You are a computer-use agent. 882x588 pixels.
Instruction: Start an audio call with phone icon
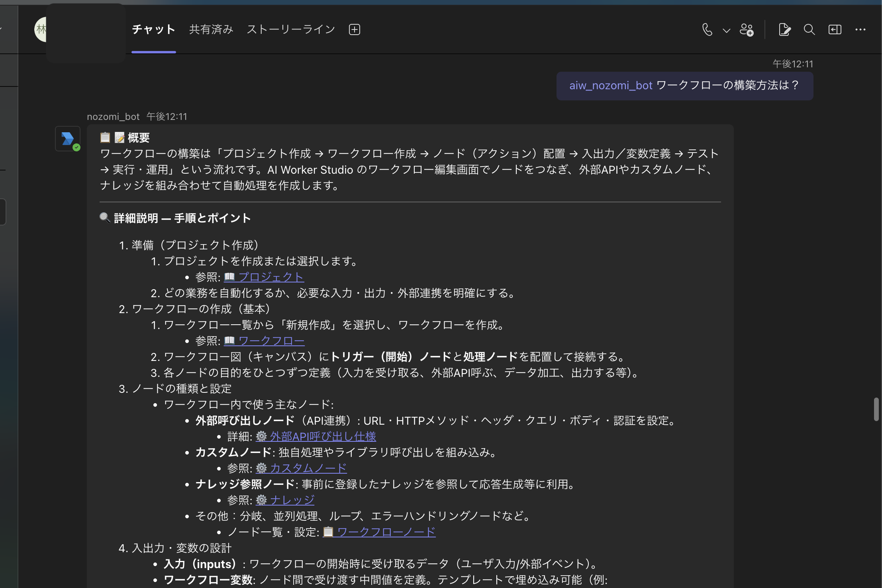click(x=707, y=29)
